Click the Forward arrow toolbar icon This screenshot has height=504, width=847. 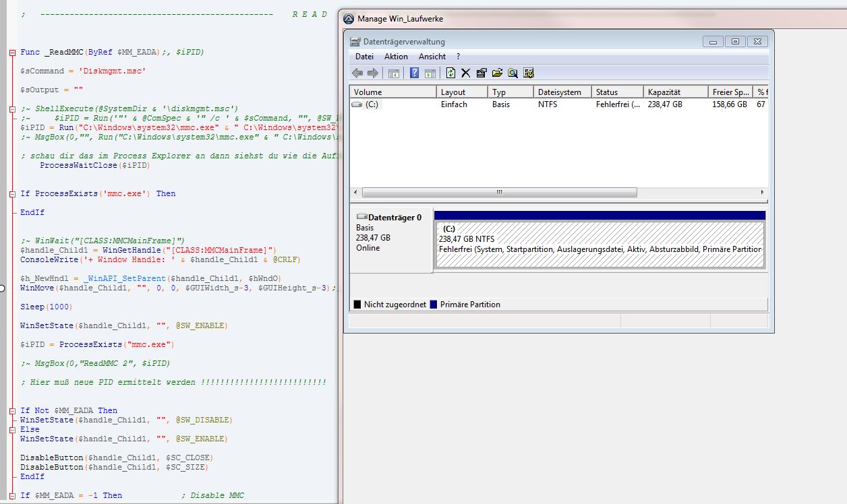[x=372, y=73]
